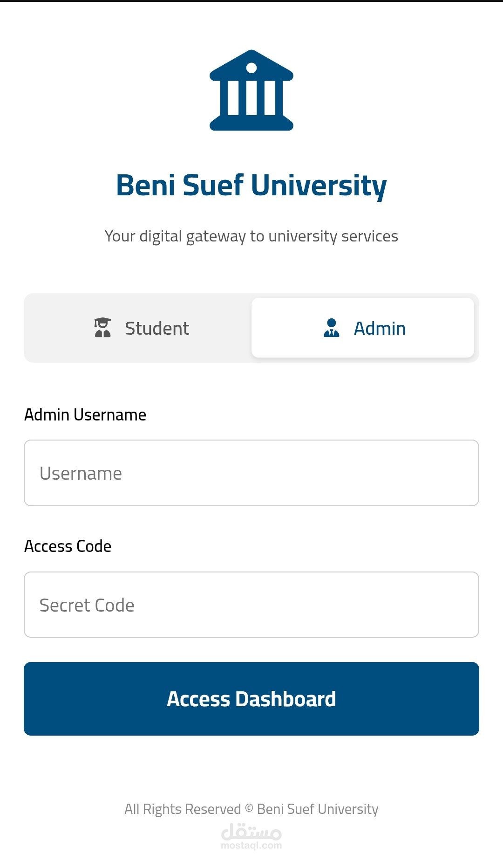This screenshot has height=868, width=503.
Task: Click the Beni Suef University main heading
Action: click(251, 186)
